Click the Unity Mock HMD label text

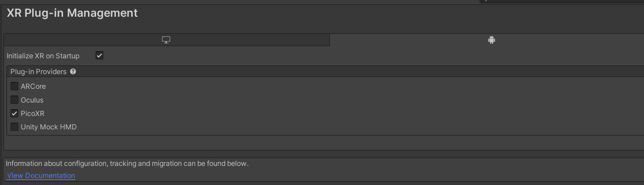pos(49,127)
